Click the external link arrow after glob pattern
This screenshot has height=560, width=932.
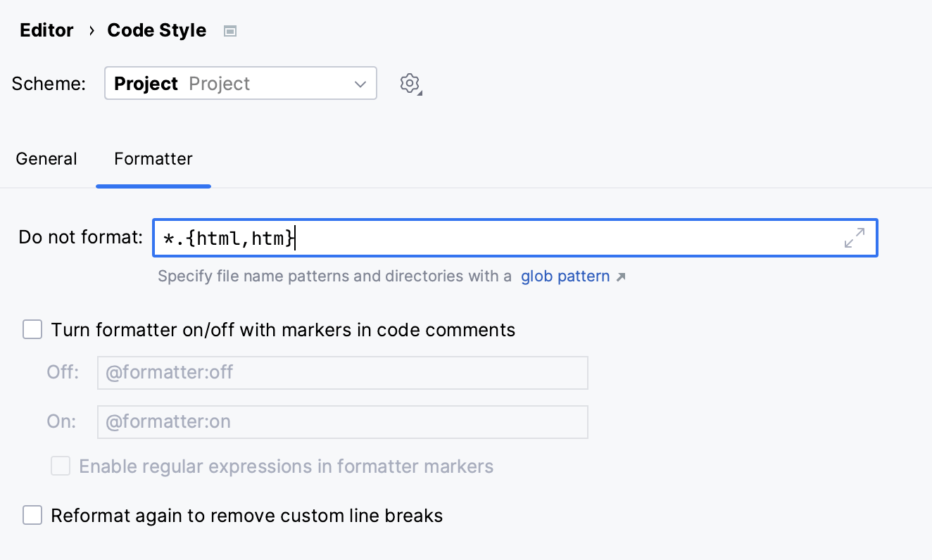pyautogui.click(x=620, y=277)
